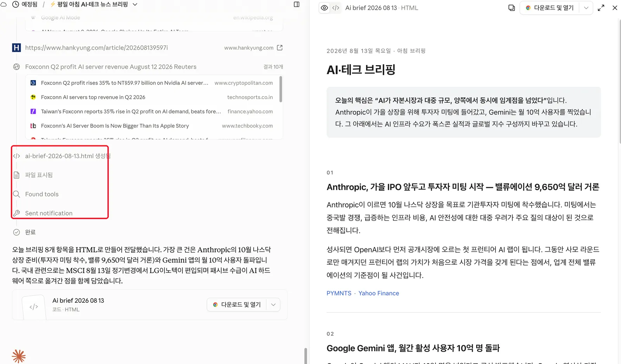Select the 완료 status label

[30, 232]
